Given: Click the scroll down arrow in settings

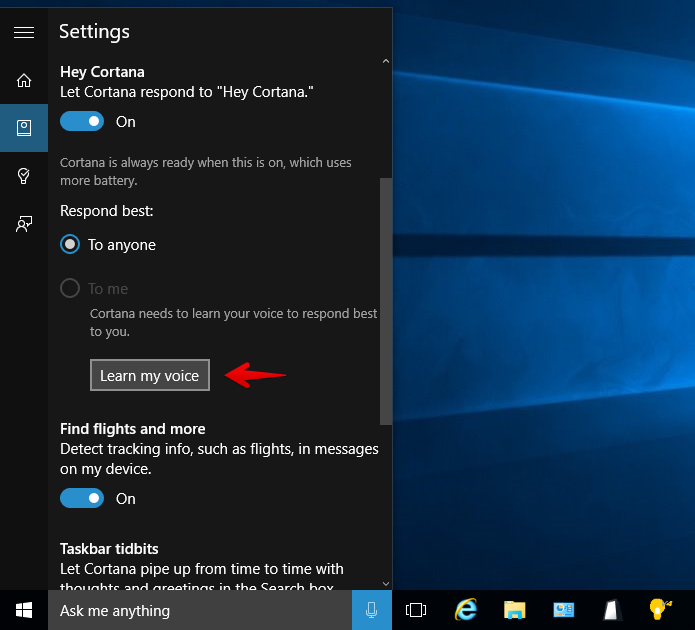Looking at the screenshot, I should [386, 584].
